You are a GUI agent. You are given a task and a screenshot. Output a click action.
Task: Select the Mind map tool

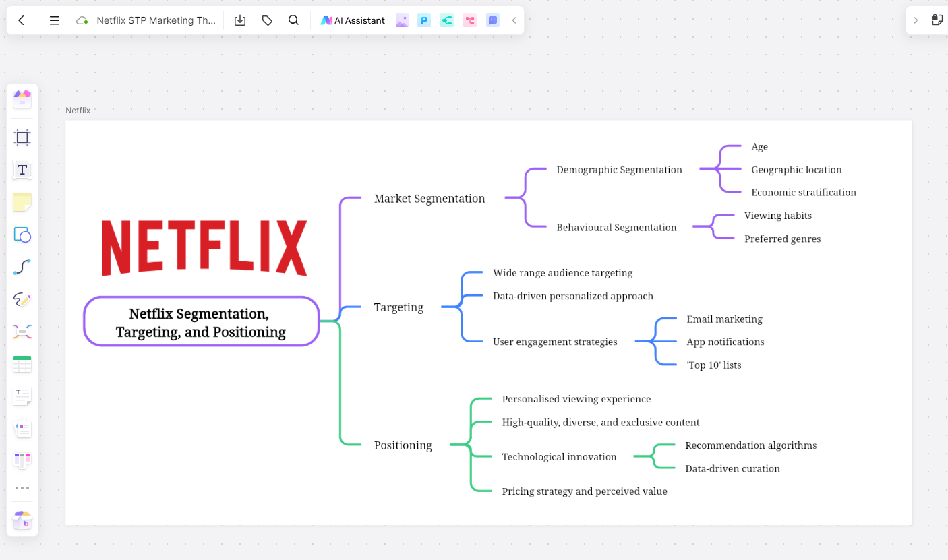coord(22,332)
